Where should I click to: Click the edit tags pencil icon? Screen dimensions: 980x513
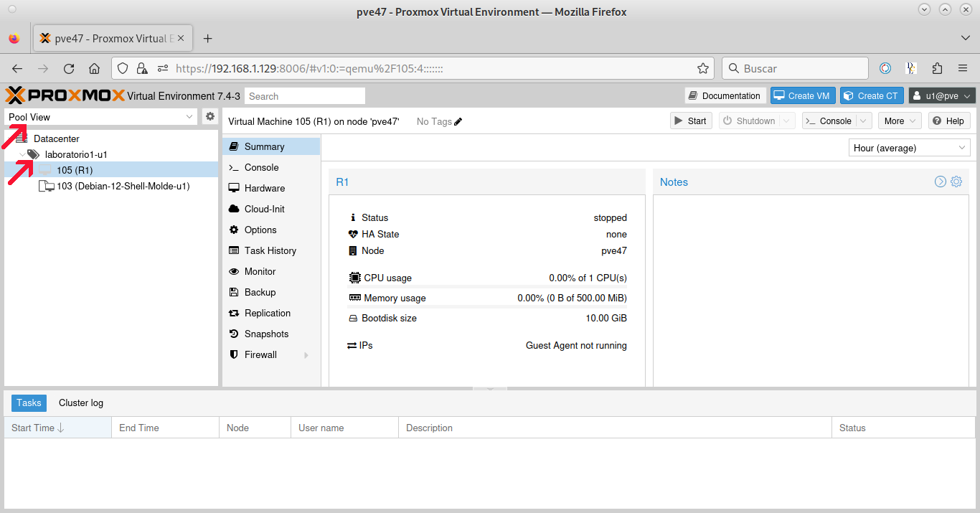coord(458,121)
